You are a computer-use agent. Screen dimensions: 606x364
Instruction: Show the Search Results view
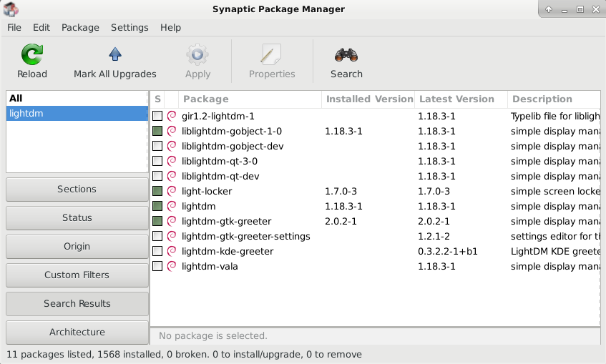coord(77,304)
